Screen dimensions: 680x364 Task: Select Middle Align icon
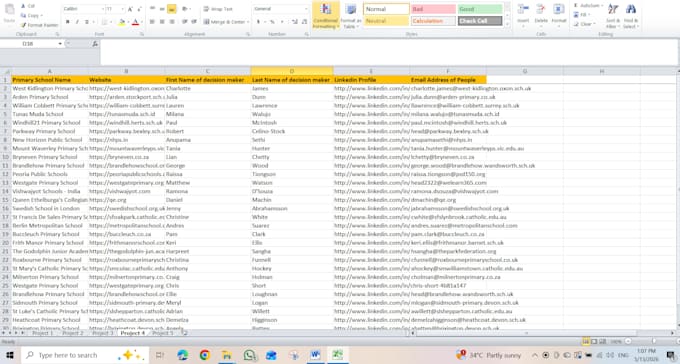click(162, 9)
